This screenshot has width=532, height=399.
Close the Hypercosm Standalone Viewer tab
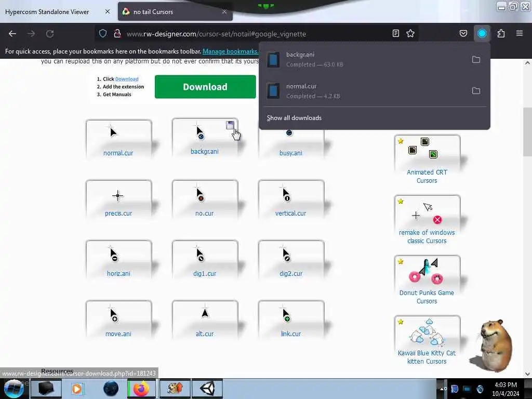point(108,11)
